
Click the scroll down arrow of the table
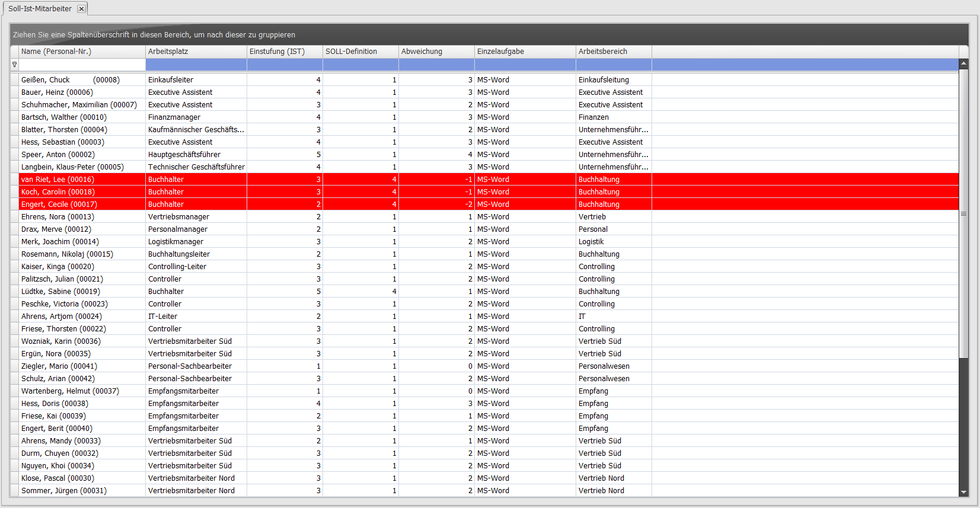point(963,492)
